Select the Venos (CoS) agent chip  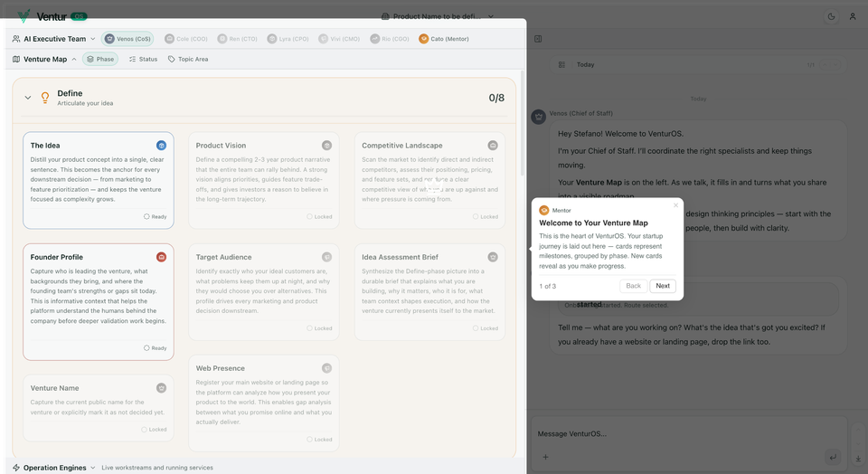click(127, 39)
